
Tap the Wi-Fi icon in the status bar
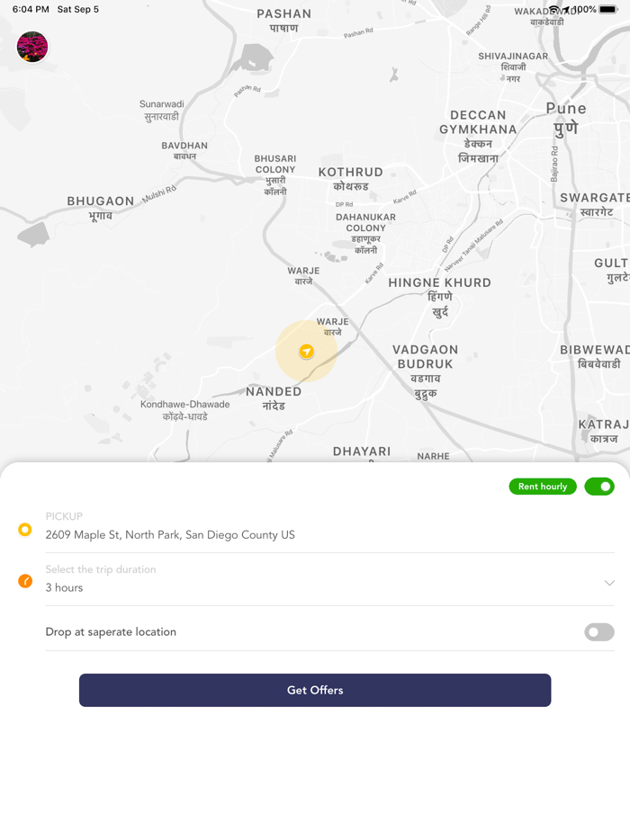553,9
